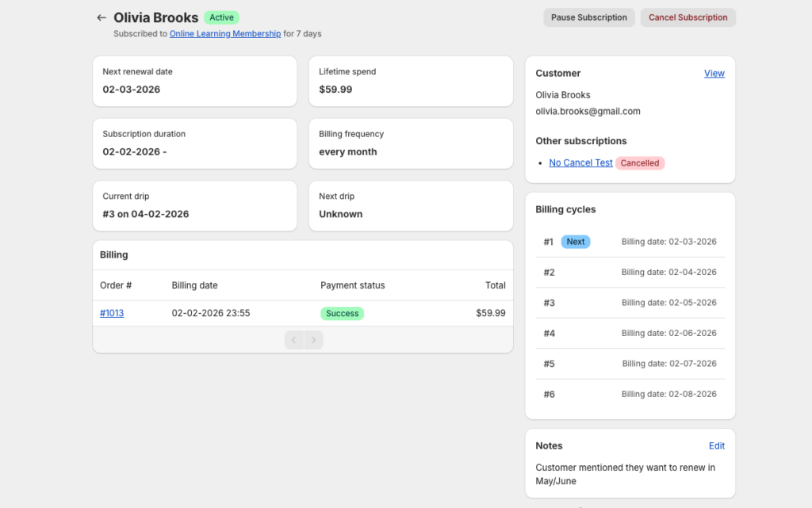Screen dimensions: 812x508
Task: Click the Next renewal date card
Action: click(194, 81)
